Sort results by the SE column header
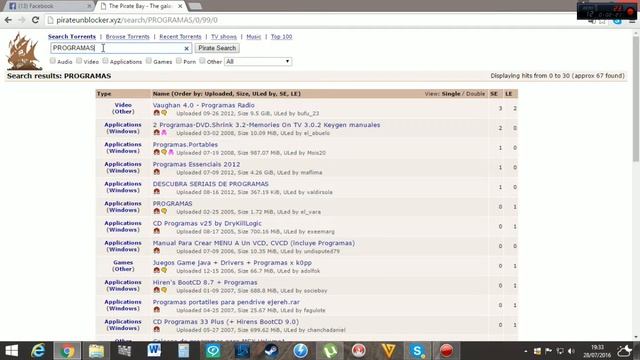This screenshot has width=640, height=360. 494,94
